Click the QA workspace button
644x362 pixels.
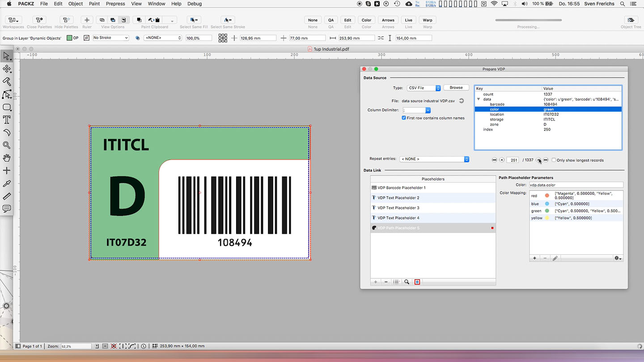[331, 20]
